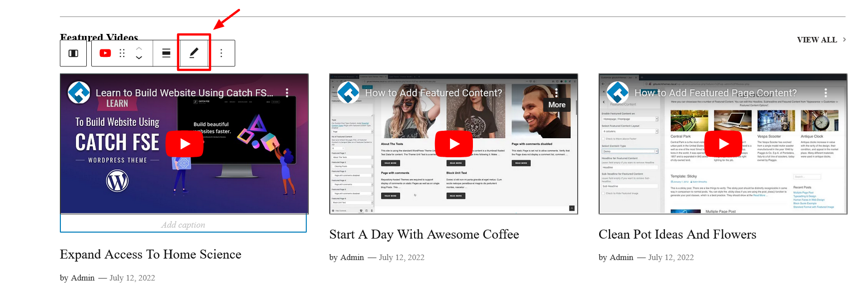
Task: Click the drag handle dots icon
Action: pos(122,53)
